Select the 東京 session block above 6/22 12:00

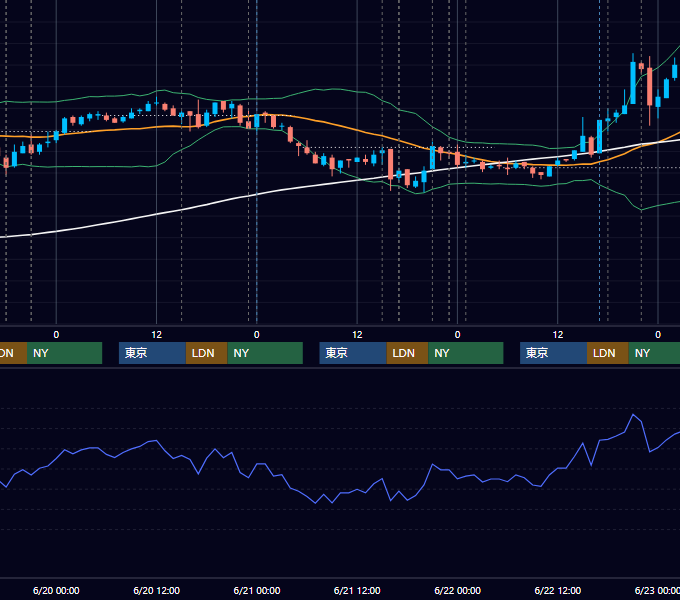point(553,353)
